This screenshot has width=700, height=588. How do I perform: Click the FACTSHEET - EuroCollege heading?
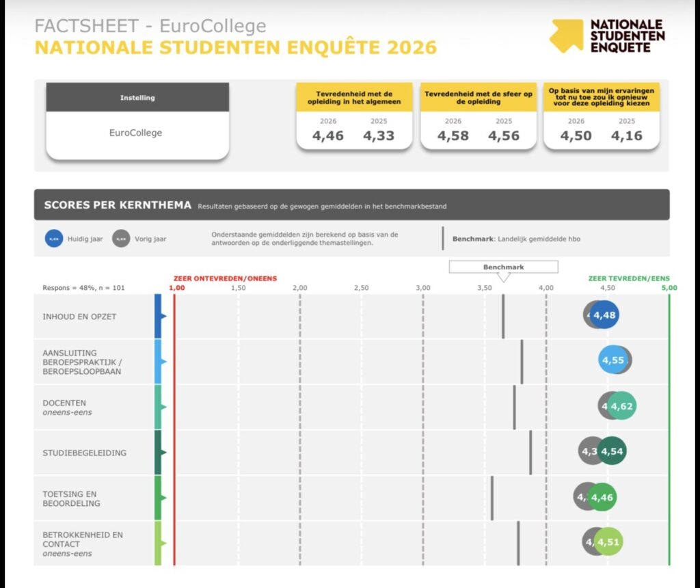point(150,26)
